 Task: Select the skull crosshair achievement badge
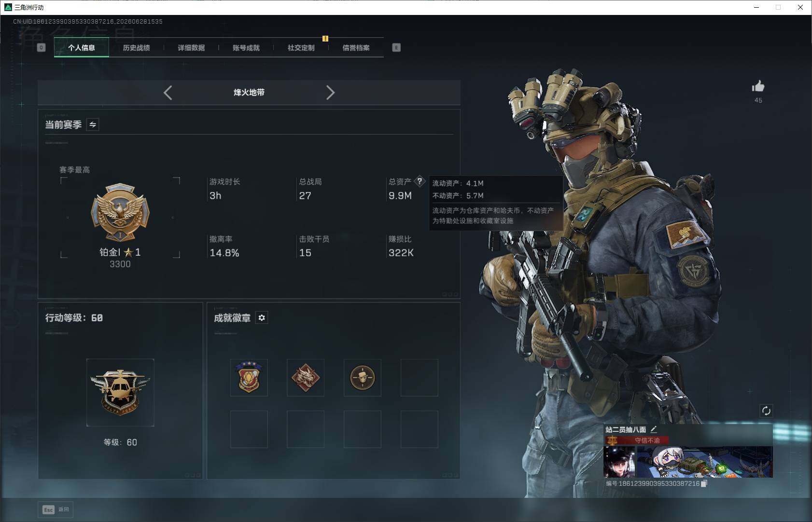tap(363, 378)
